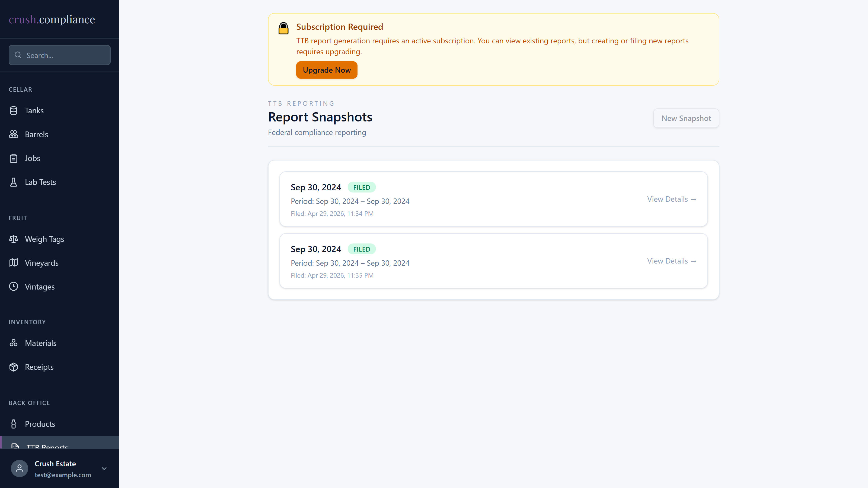Focus the Search input field
This screenshot has height=488, width=868.
tap(60, 55)
